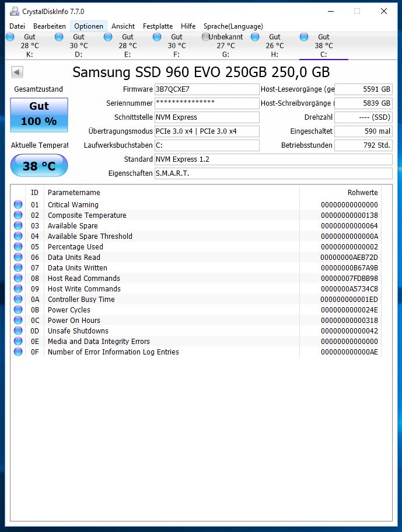The width and height of the screenshot is (402, 532).
Task: Click Eingeschaltet value 590 mal
Action: tap(363, 131)
